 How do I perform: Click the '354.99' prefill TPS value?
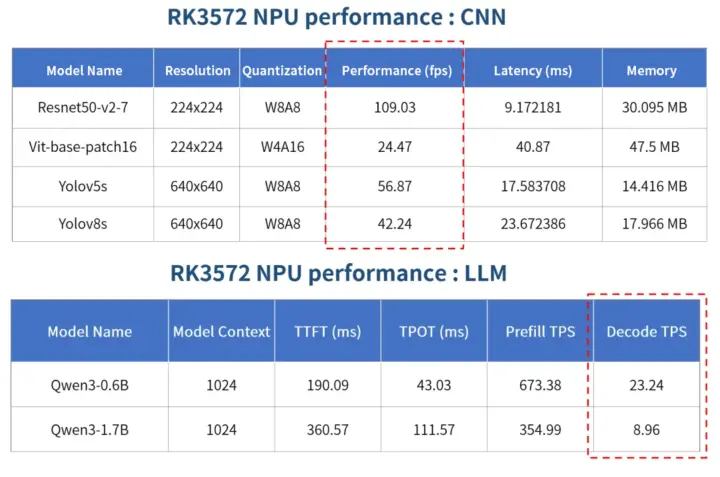click(x=540, y=430)
